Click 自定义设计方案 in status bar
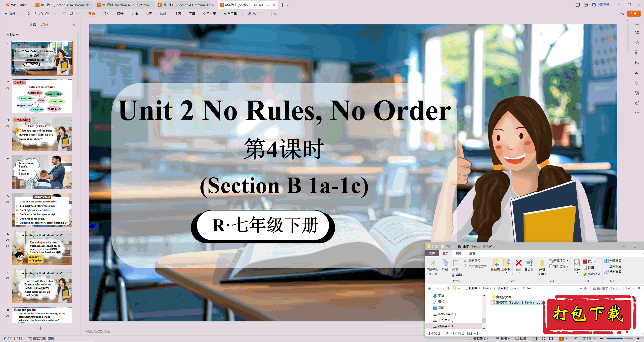This screenshot has width=644, height=342. tap(41, 338)
